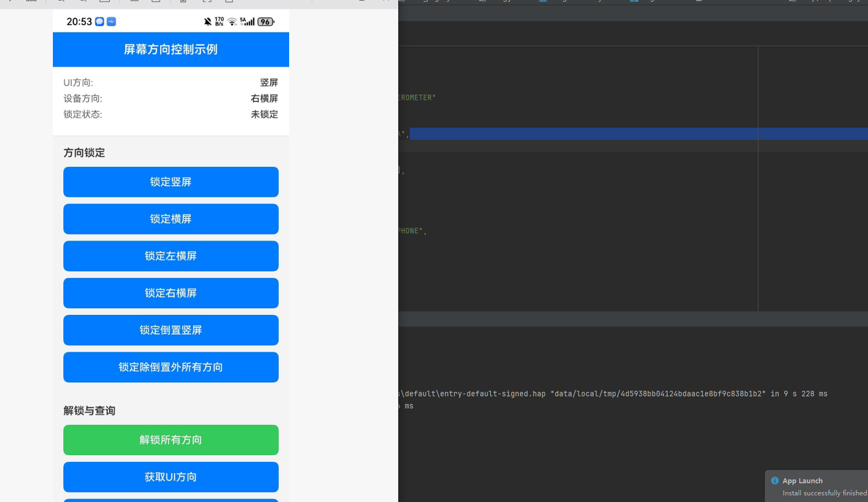
Task: Click the 170 B/s network speed indicator
Action: (219, 22)
